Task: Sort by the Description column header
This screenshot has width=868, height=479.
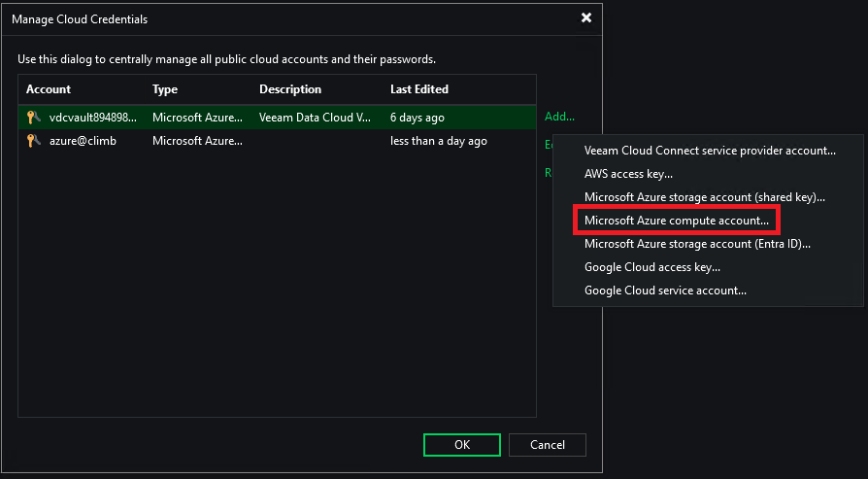Action: 289,89
